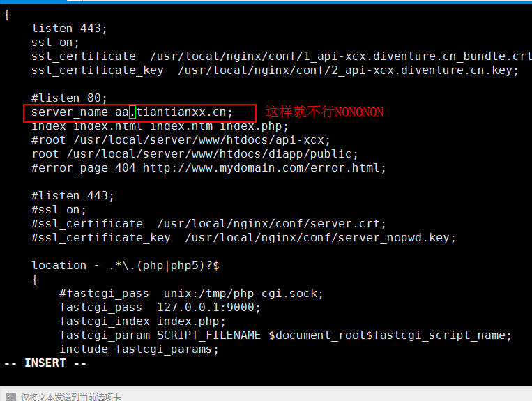Click the ssl_certificate bundle.crt path line
Image resolution: width=532 pixels, height=401 pixels.
click(x=282, y=56)
